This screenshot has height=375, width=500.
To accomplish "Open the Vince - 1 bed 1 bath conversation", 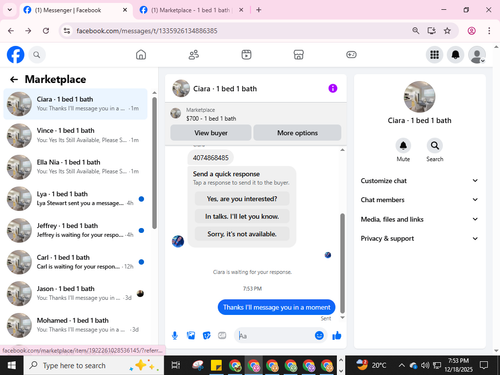I will pos(75,135).
